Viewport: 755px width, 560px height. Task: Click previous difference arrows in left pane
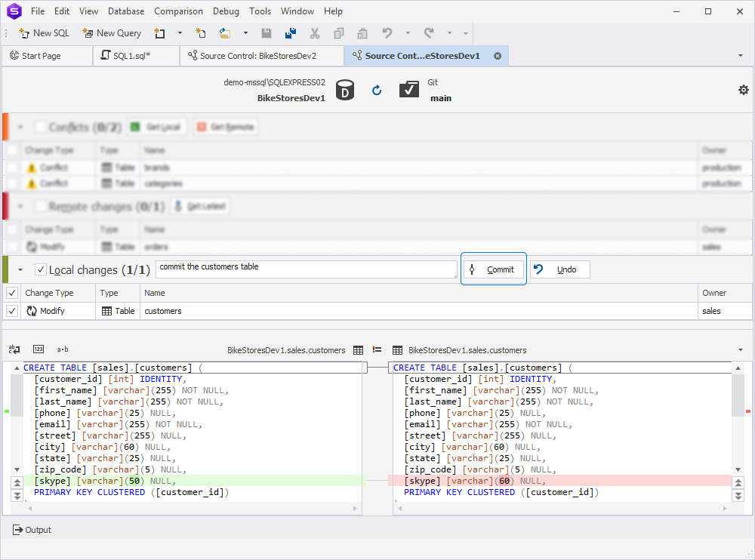point(17,482)
